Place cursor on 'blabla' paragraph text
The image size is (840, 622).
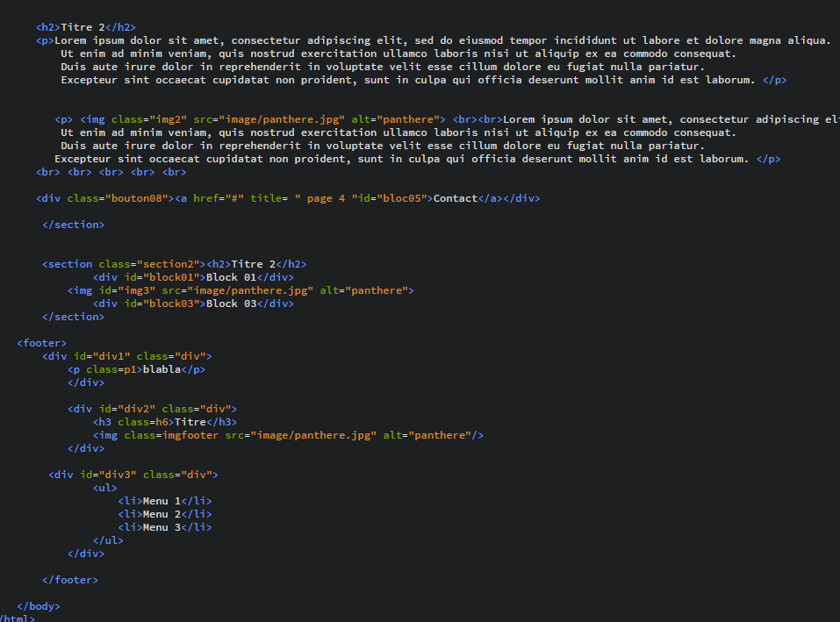pyautogui.click(x=162, y=369)
